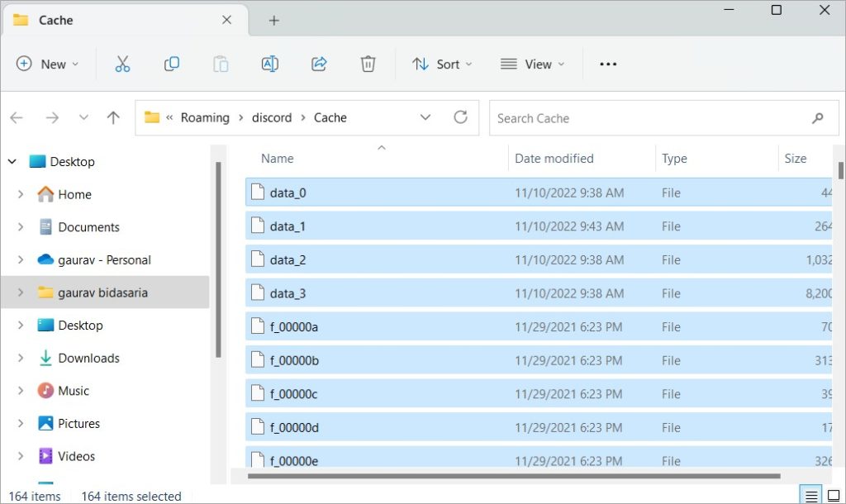
Task: Add a new tab
Action: point(274,21)
